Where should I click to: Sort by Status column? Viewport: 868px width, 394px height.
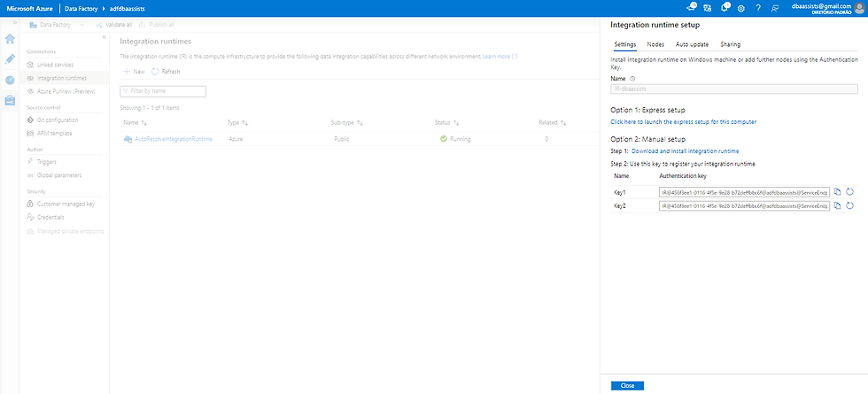(x=446, y=122)
